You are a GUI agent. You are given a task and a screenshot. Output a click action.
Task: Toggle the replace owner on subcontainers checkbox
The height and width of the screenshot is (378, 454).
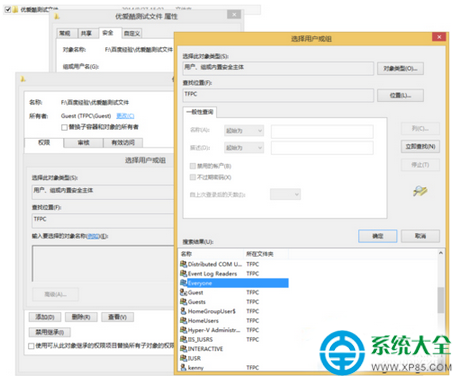tap(64, 127)
